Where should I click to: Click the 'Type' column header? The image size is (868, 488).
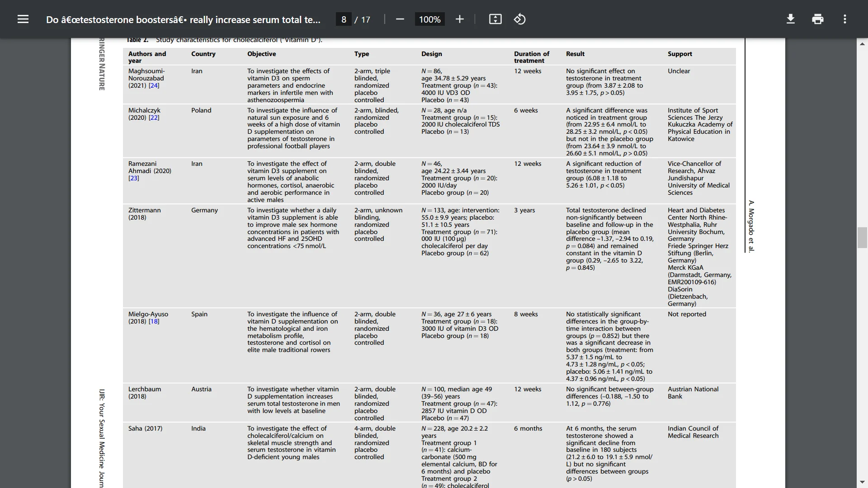click(362, 54)
